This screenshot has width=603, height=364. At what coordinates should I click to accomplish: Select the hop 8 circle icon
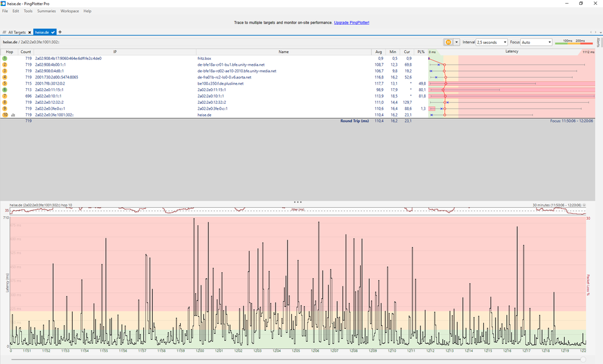(5, 102)
